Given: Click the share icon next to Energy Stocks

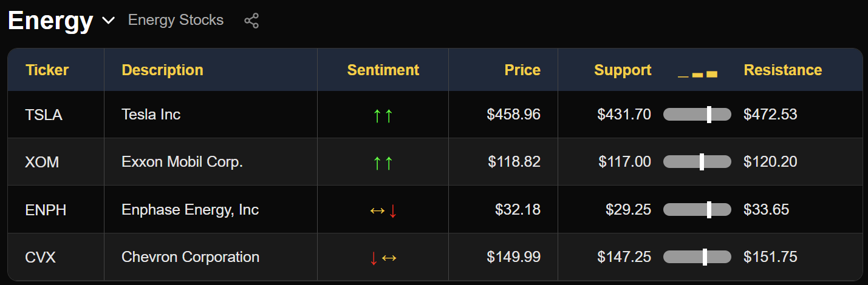Looking at the screenshot, I should tap(251, 21).
